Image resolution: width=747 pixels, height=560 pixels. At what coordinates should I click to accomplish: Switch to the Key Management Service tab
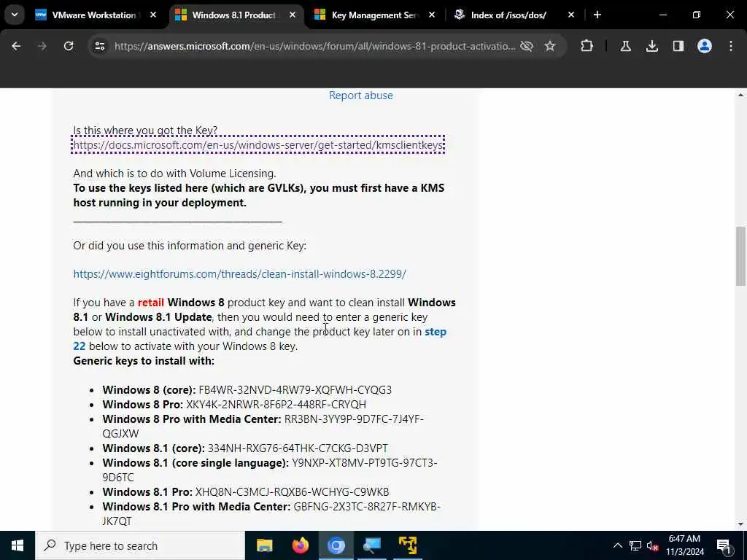point(375,15)
